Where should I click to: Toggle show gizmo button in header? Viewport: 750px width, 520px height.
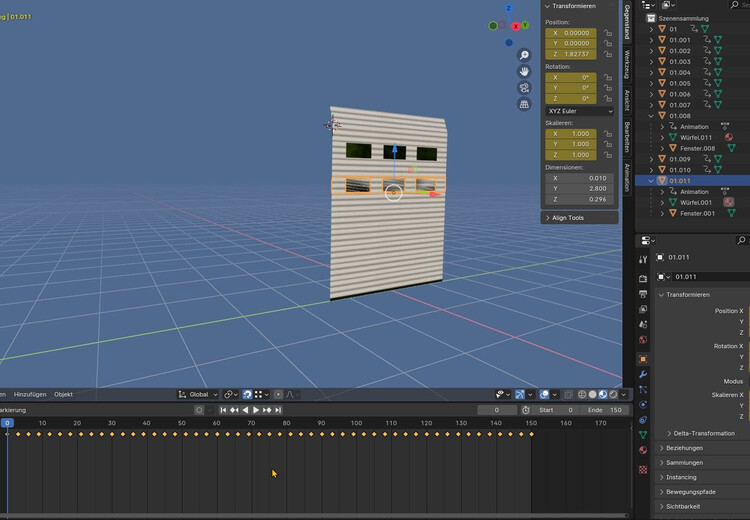(x=520, y=394)
